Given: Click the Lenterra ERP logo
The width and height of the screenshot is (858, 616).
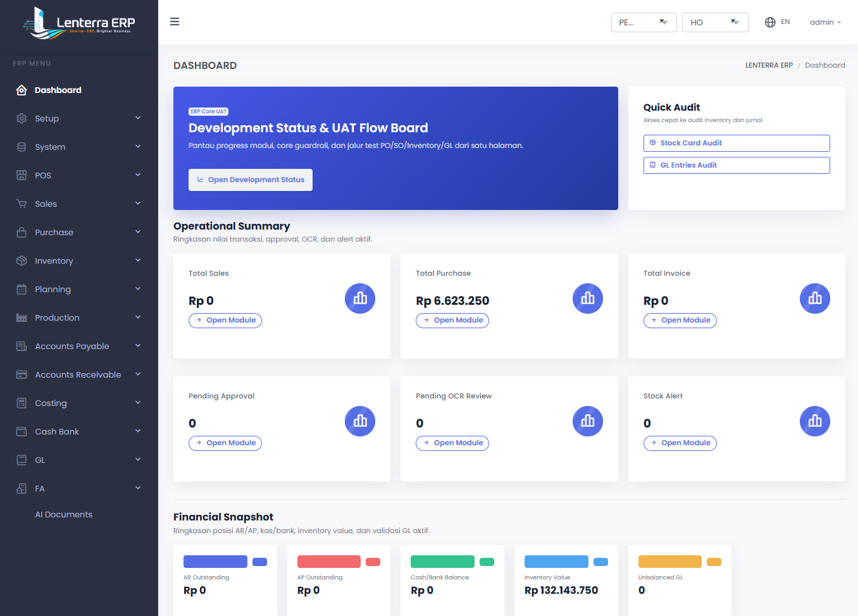Looking at the screenshot, I should [x=79, y=22].
